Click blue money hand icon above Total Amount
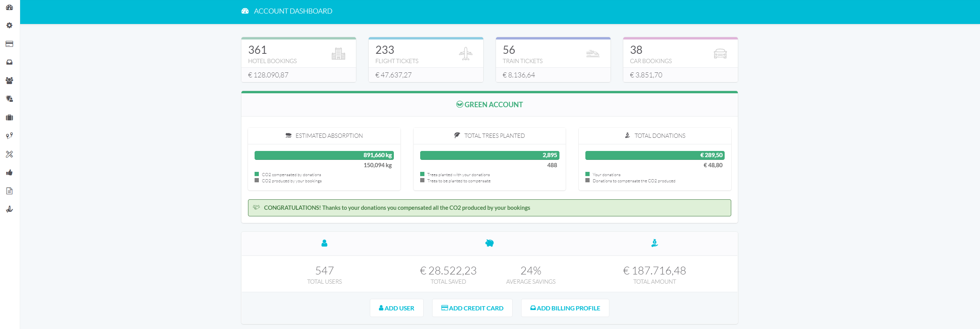980x329 pixels. [x=655, y=243]
